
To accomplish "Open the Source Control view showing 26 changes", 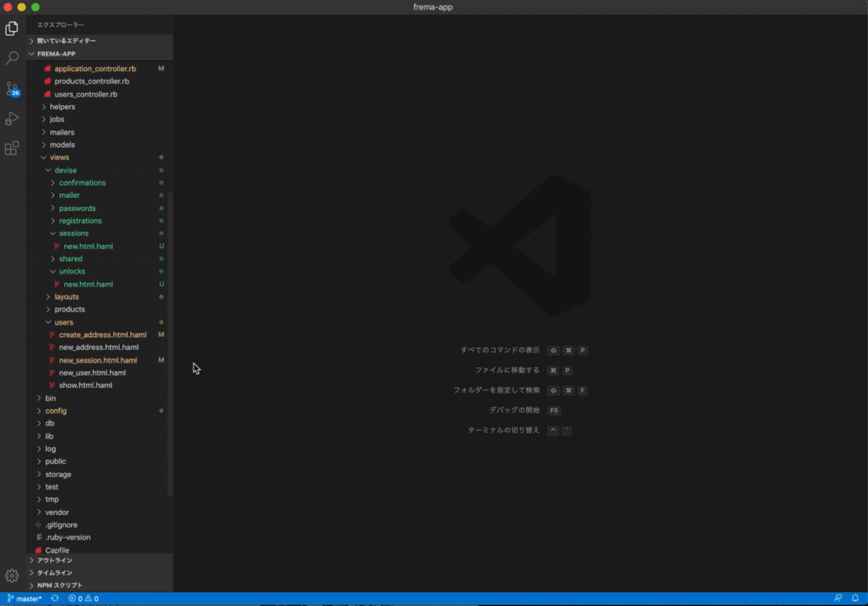I will (x=11, y=88).
